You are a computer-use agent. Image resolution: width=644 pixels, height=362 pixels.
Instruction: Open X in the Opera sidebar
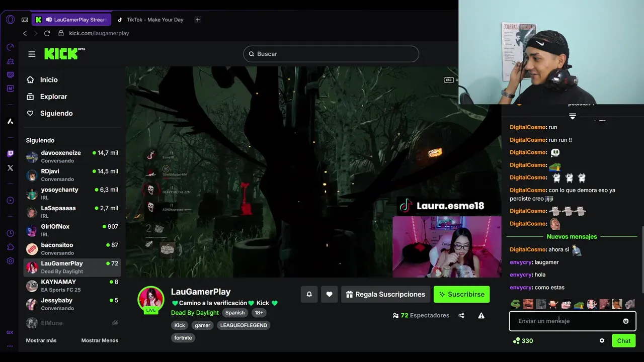(10, 168)
